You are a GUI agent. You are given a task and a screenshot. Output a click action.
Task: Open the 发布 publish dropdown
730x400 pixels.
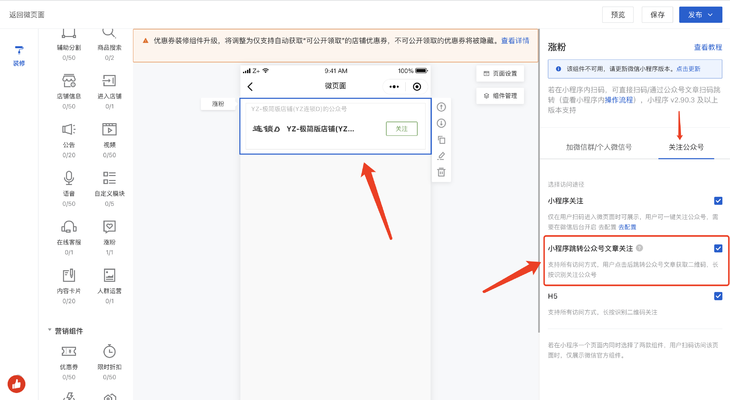point(700,15)
